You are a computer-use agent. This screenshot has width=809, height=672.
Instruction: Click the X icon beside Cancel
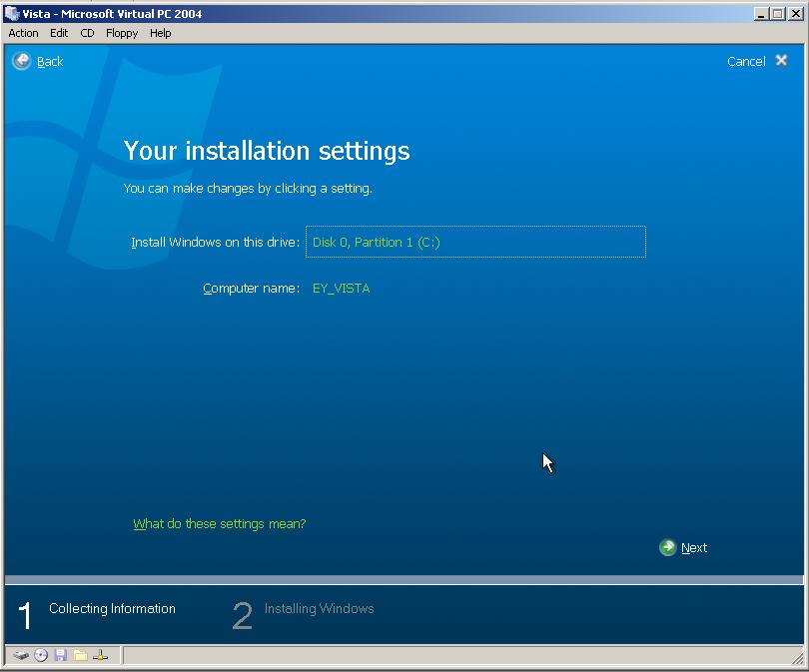pyautogui.click(x=781, y=61)
